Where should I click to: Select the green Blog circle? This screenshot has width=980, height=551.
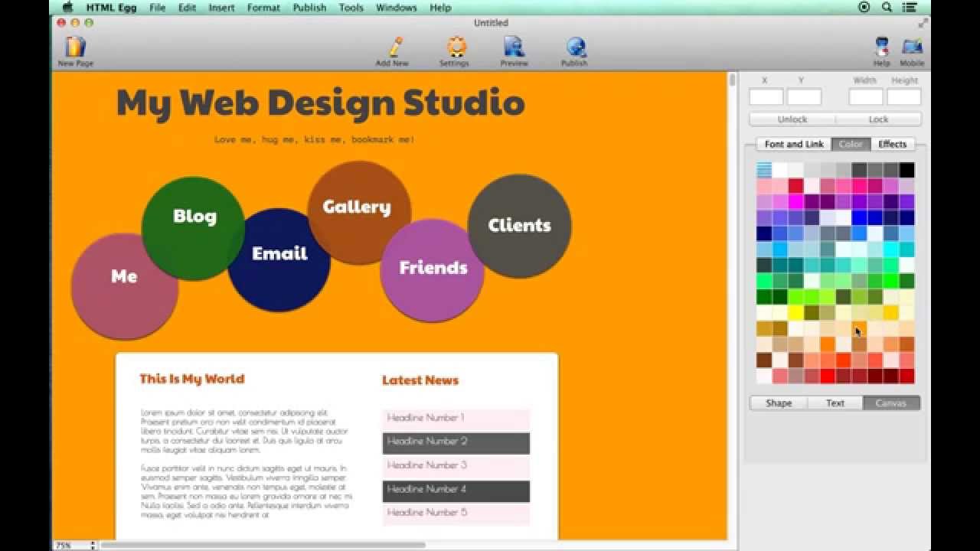(x=194, y=228)
